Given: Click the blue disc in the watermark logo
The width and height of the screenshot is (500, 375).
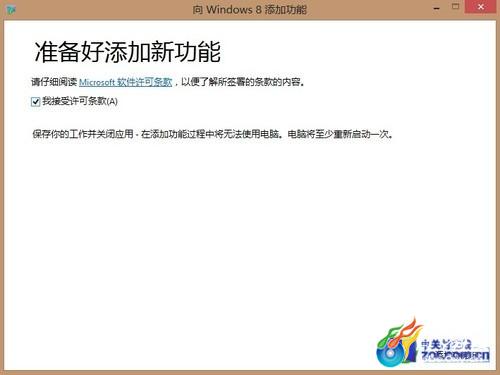Looking at the screenshot, I should click(389, 354).
